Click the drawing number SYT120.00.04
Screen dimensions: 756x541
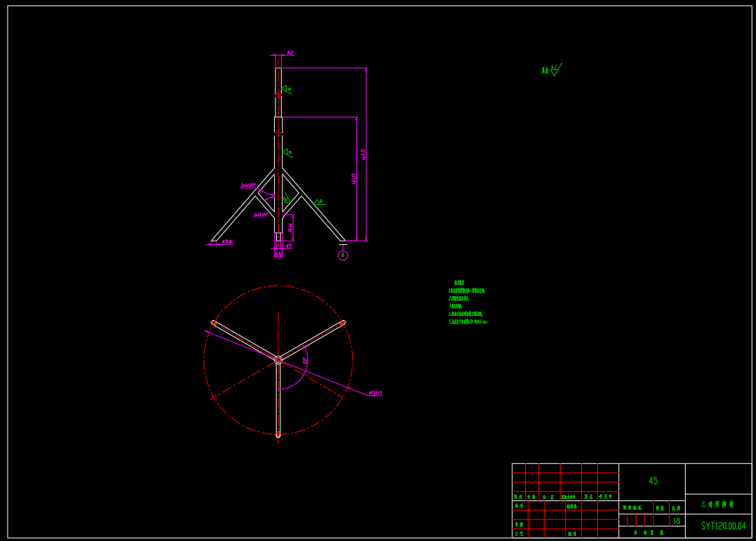point(723,526)
